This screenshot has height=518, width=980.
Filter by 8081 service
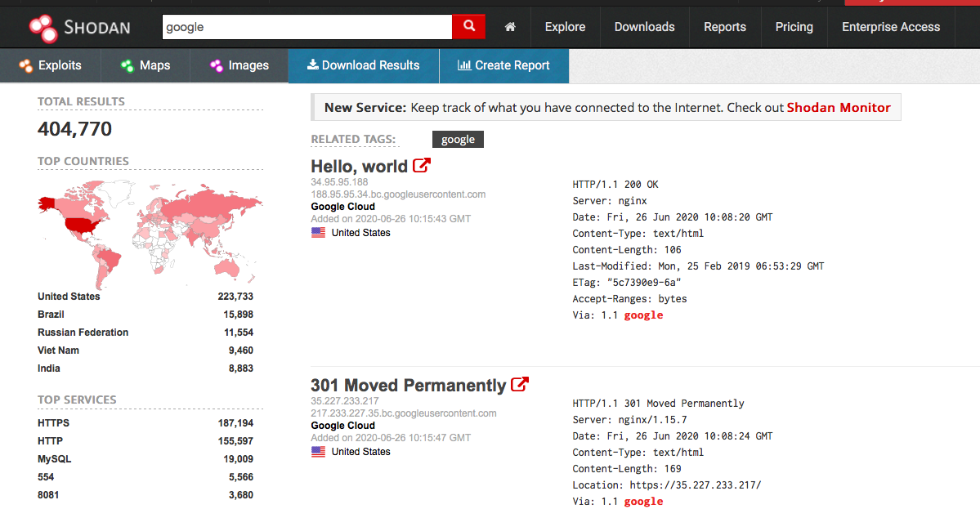coord(48,495)
